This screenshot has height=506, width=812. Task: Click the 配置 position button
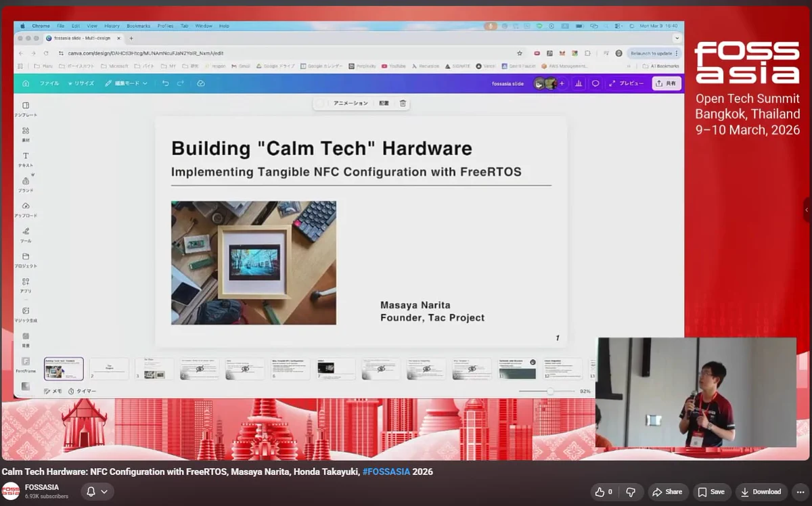384,103
